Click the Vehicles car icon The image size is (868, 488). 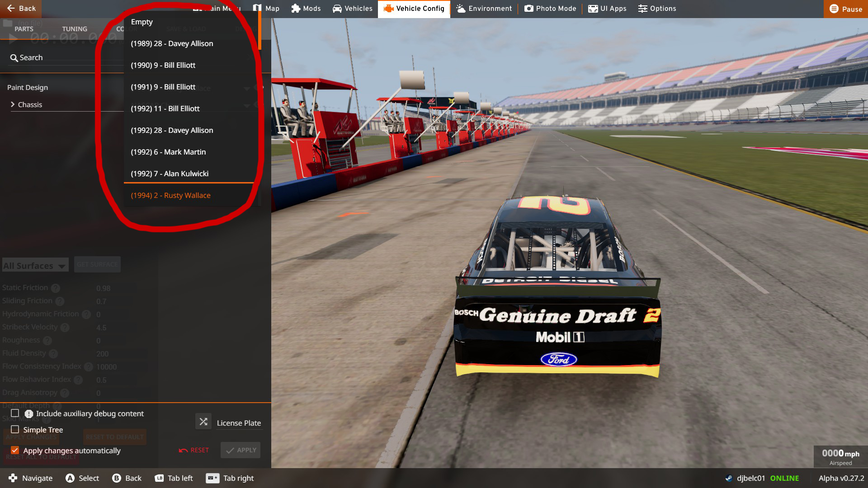(337, 9)
